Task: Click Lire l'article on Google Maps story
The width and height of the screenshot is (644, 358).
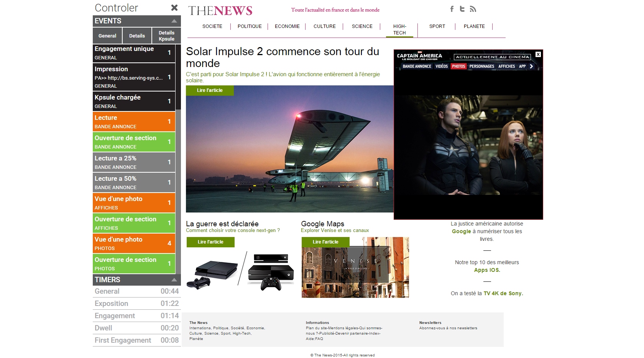Action: [325, 242]
